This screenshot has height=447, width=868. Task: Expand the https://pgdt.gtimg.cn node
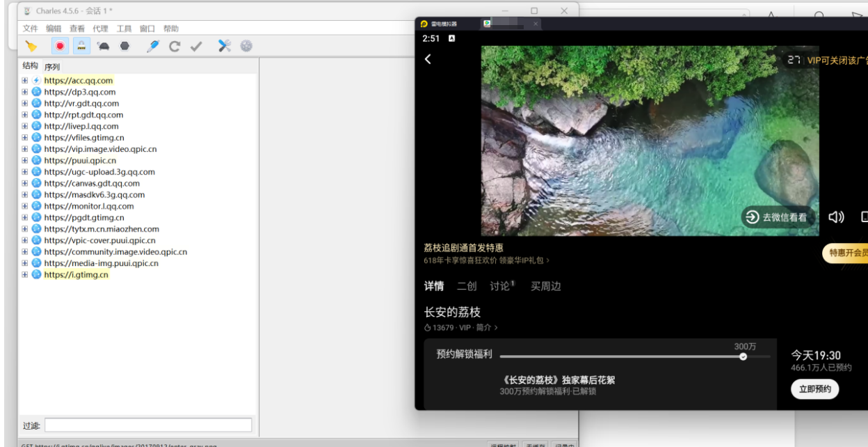(25, 217)
